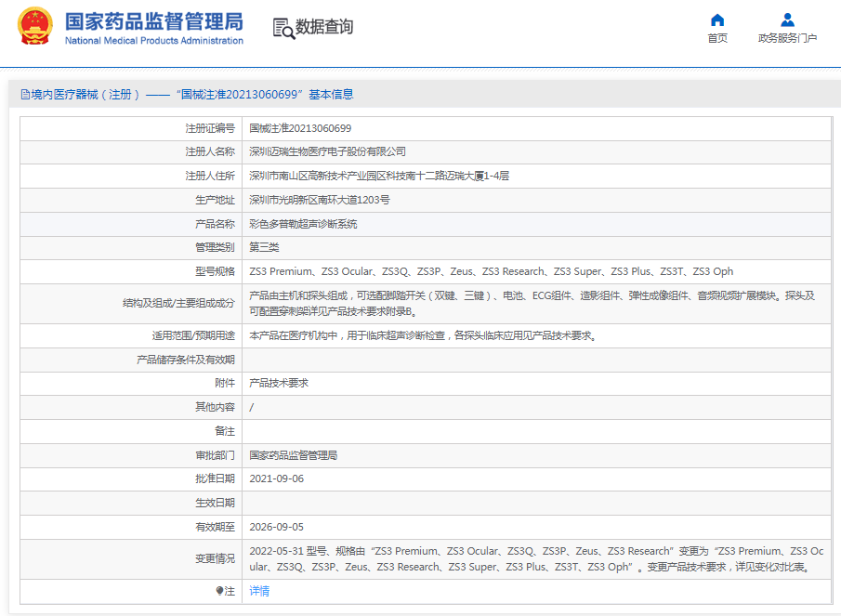The width and height of the screenshot is (841, 616).
Task: Click the 生产地址 row label
Action: point(215,200)
